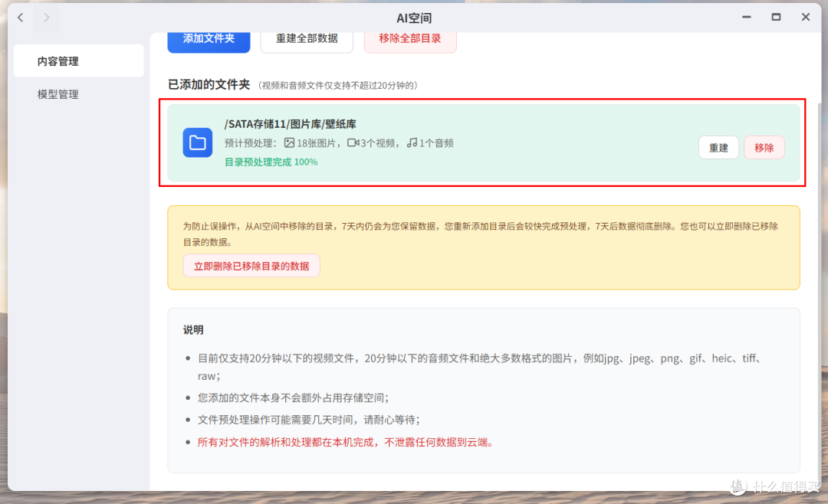Maximize the AI空间 window

776,18
